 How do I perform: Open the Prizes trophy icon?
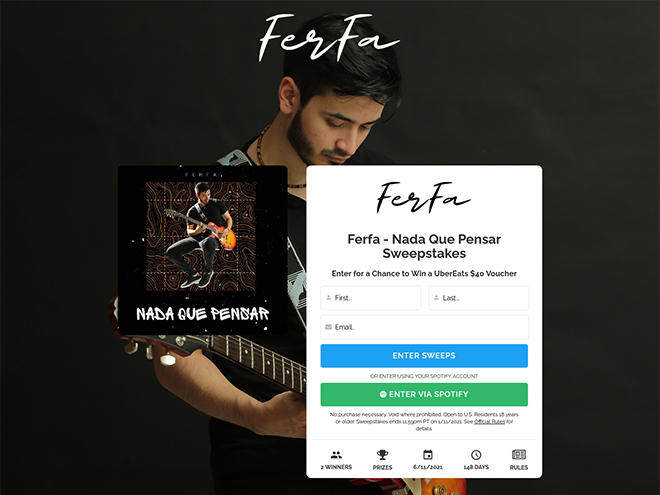(x=382, y=455)
